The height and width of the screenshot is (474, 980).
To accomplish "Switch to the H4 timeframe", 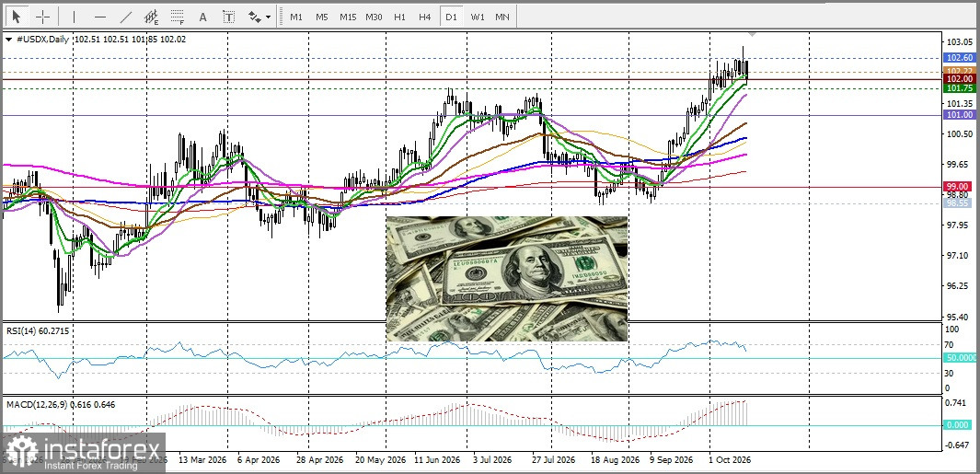I will (x=425, y=17).
